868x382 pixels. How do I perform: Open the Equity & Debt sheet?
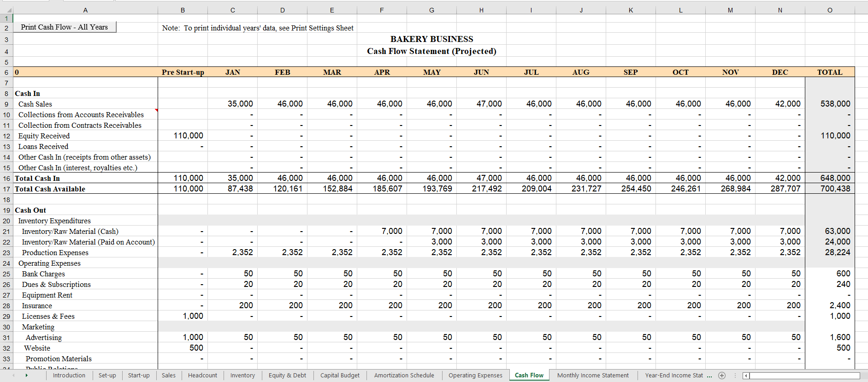[287, 376]
